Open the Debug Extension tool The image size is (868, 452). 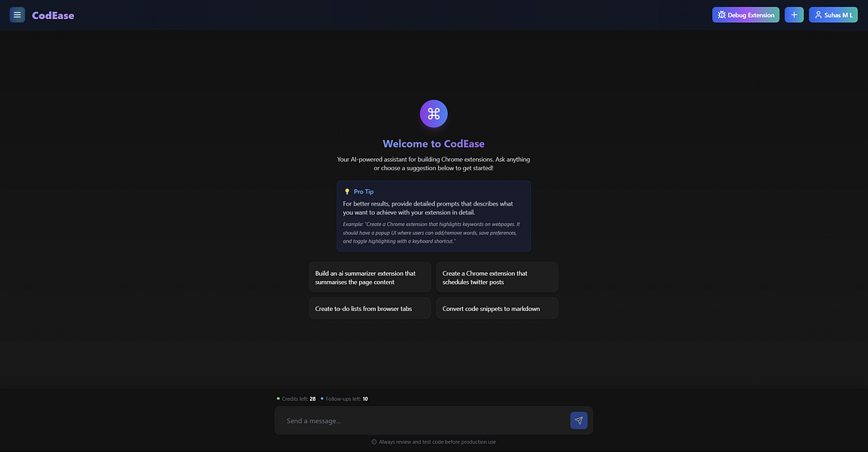pos(745,15)
